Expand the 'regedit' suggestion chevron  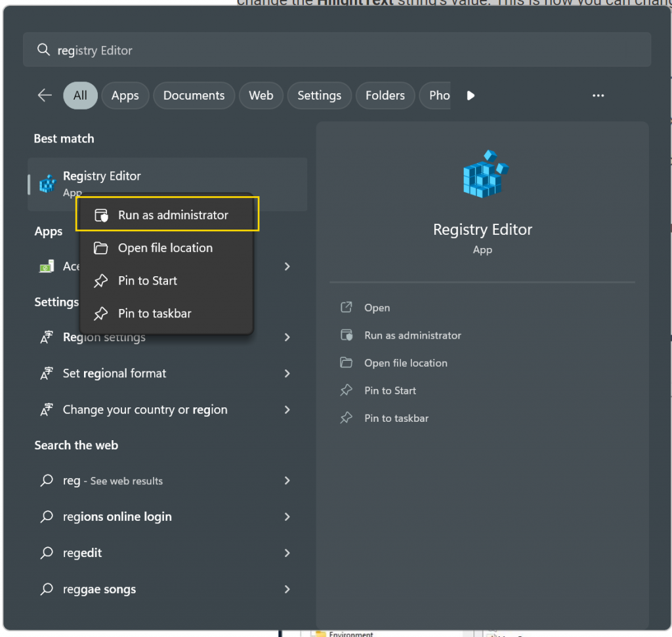[287, 553]
